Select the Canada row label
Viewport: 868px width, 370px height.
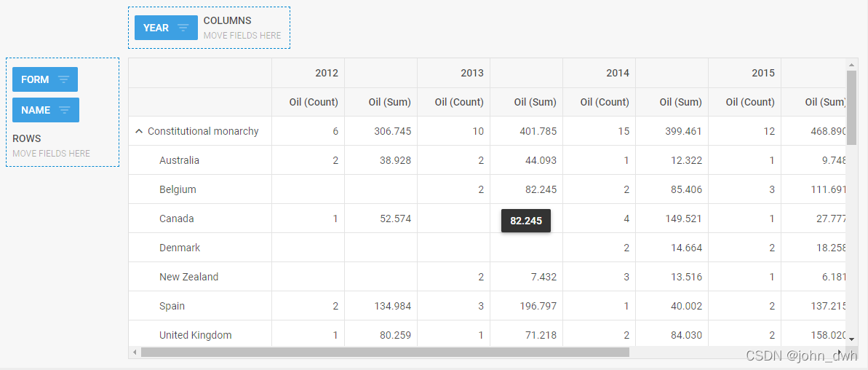(x=177, y=219)
